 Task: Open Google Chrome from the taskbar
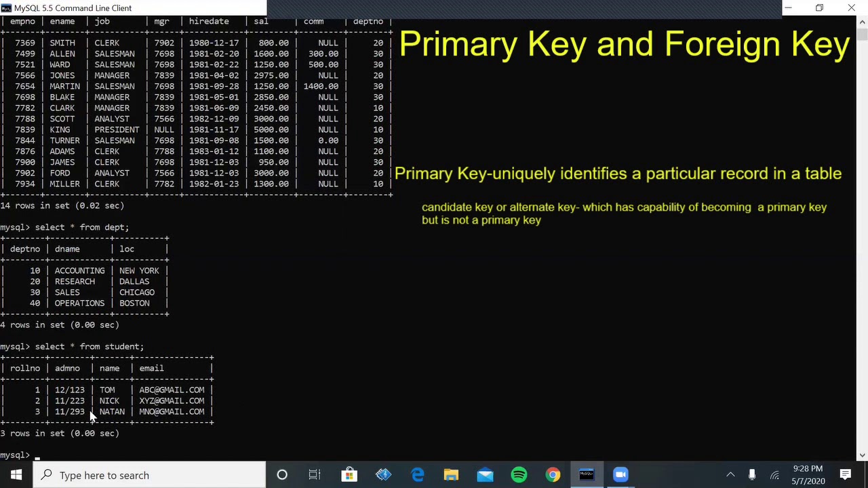553,475
